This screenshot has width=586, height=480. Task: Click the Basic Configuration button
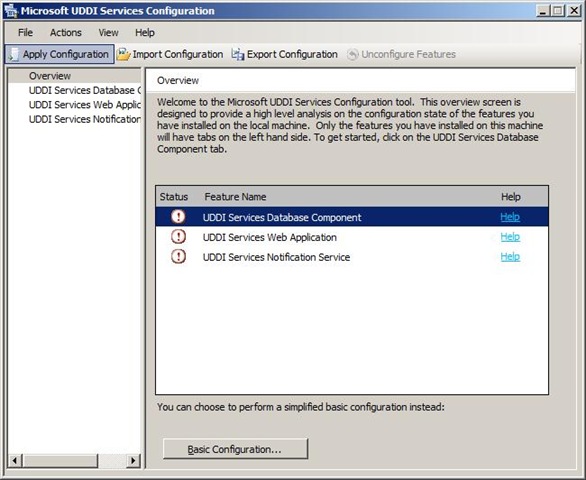pos(235,449)
